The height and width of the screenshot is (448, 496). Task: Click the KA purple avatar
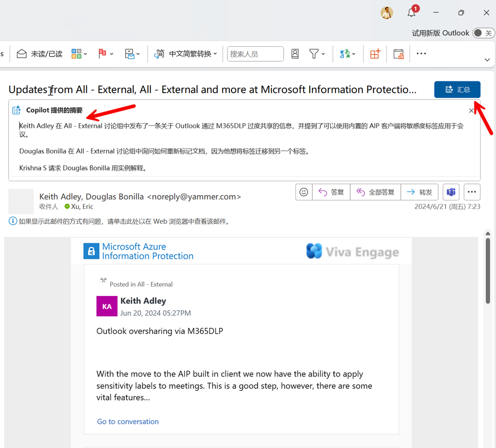pos(107,306)
